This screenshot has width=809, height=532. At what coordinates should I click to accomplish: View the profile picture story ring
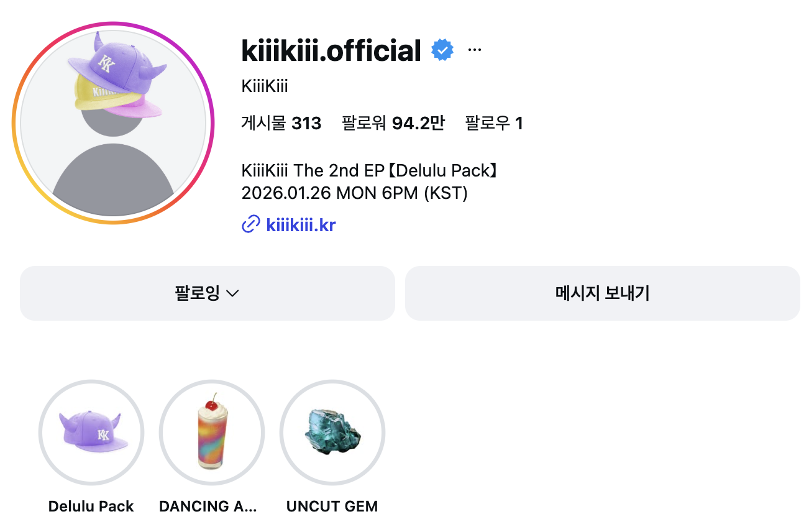[113, 123]
